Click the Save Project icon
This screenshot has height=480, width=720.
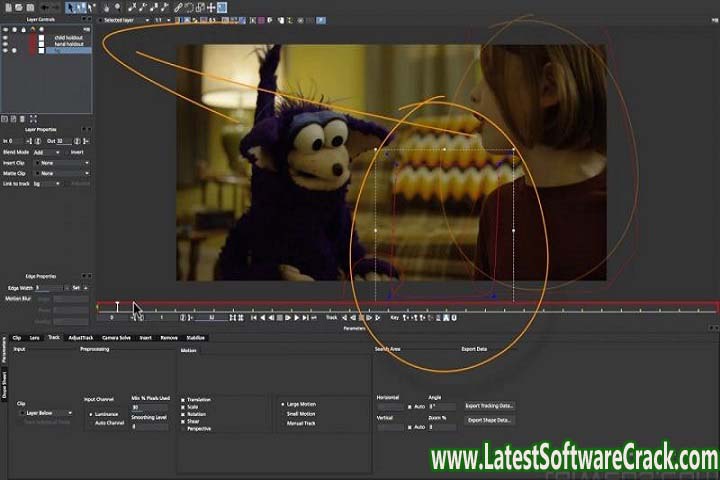tap(30, 7)
